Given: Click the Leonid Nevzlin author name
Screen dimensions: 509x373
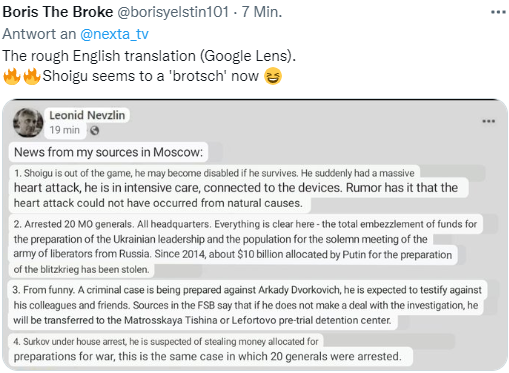Looking at the screenshot, I should 87,115.
